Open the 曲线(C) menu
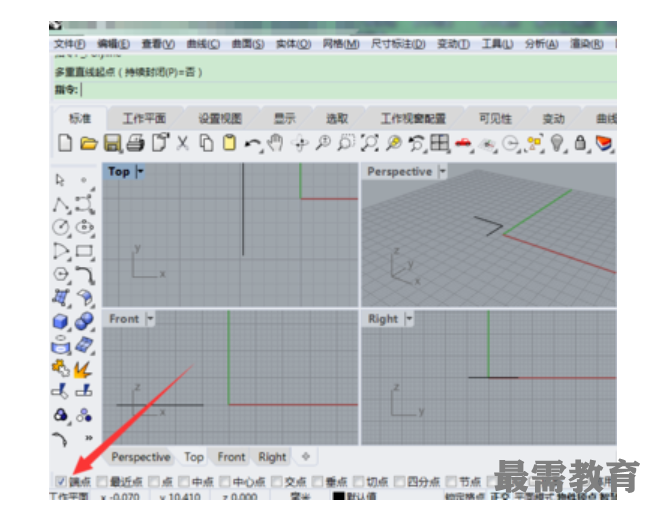Image resolution: width=646 pixels, height=516 pixels. [x=203, y=44]
